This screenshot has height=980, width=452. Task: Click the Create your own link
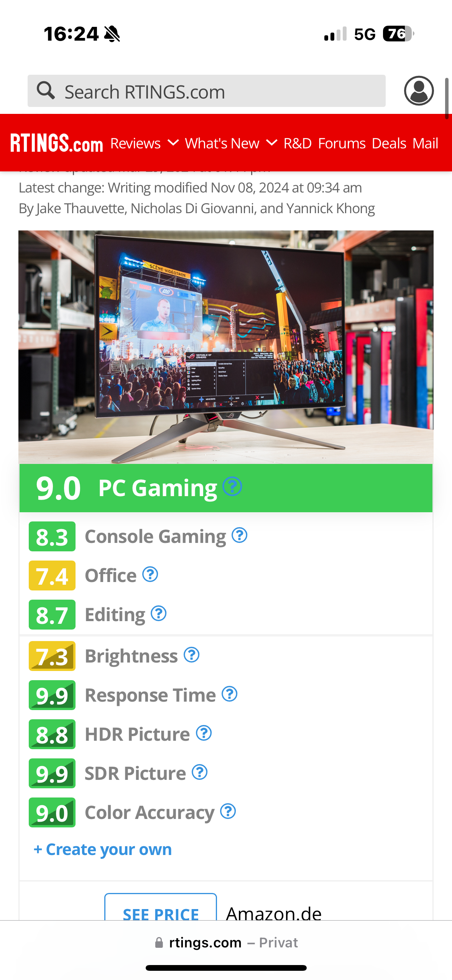[103, 849]
